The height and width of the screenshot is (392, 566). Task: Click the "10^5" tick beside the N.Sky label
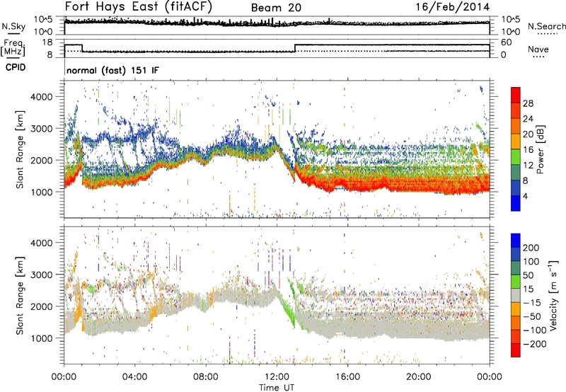(43, 20)
